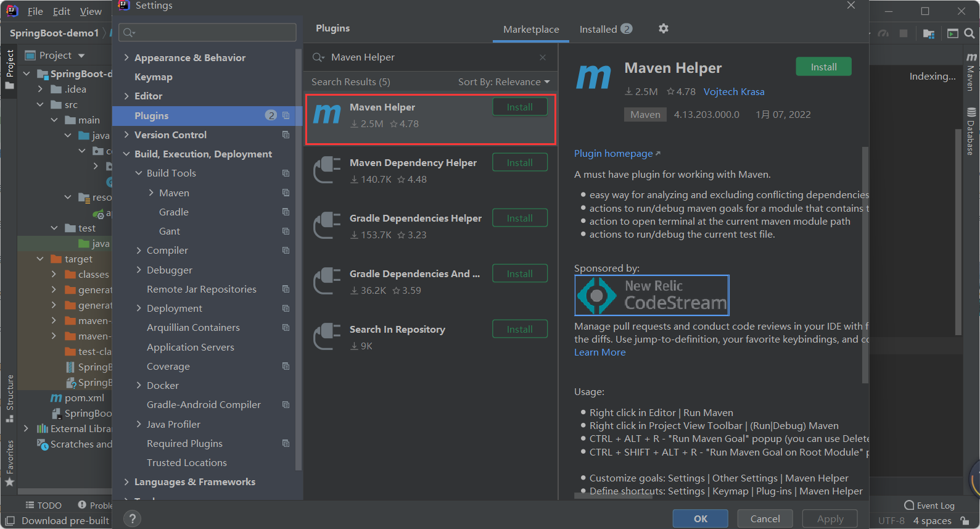This screenshot has height=529, width=980.
Task: Install the Search In Repository plugin
Action: [x=520, y=329]
